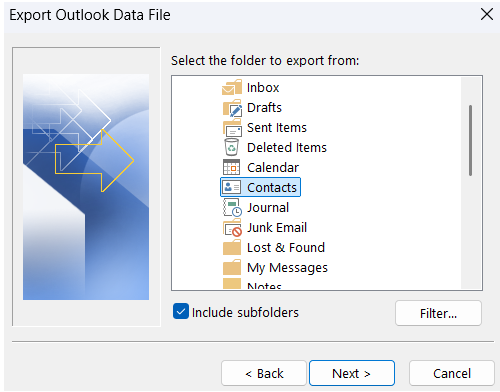Select the My Messages folder label
500x392 pixels.
pos(287,268)
